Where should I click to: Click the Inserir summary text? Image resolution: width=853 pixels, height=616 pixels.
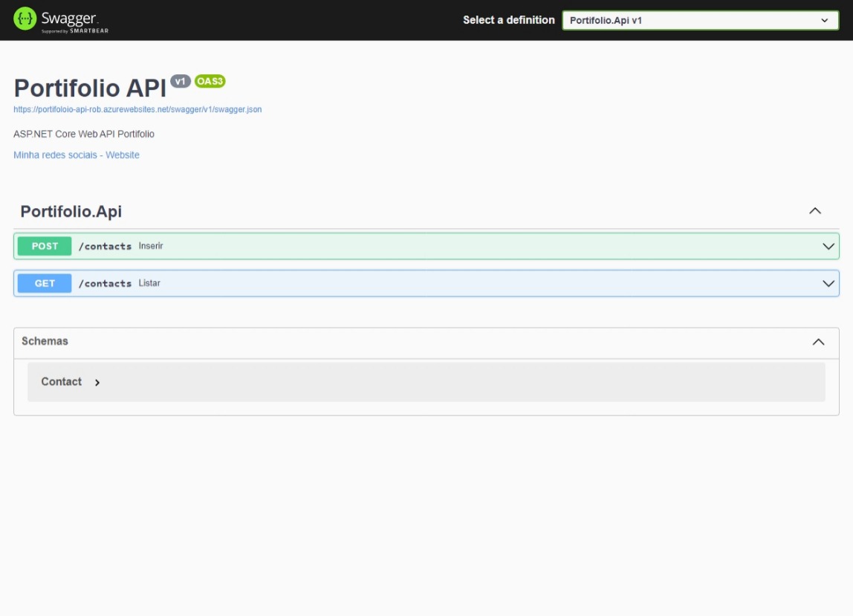151,246
